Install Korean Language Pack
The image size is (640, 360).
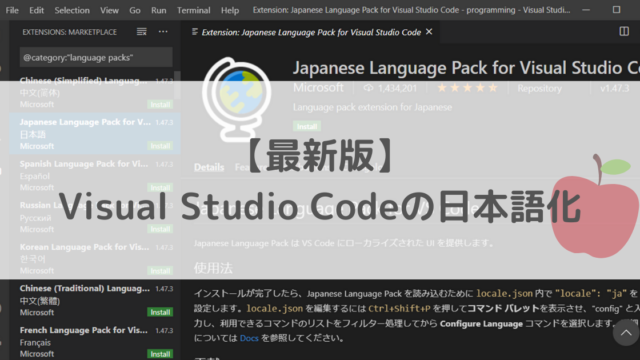pyautogui.click(x=160, y=271)
